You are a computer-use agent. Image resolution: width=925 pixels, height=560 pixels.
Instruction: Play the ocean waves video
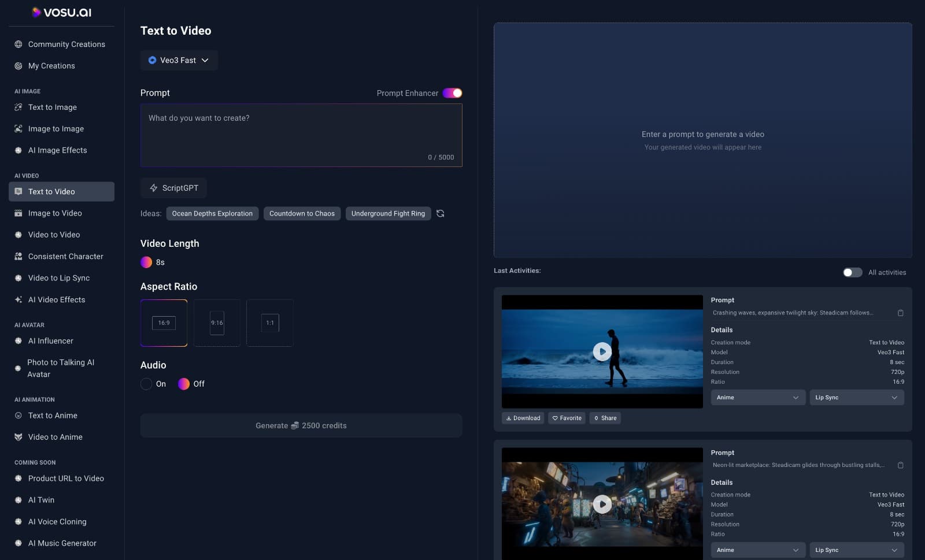(x=602, y=351)
